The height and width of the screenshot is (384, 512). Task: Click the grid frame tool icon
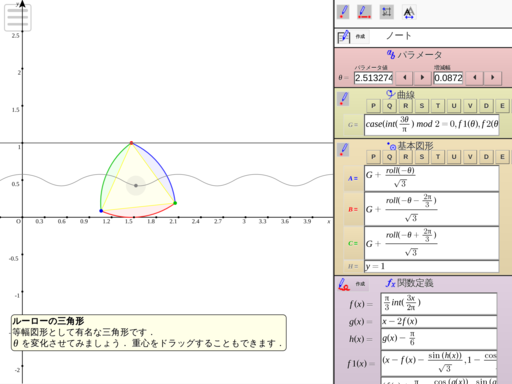click(x=387, y=12)
